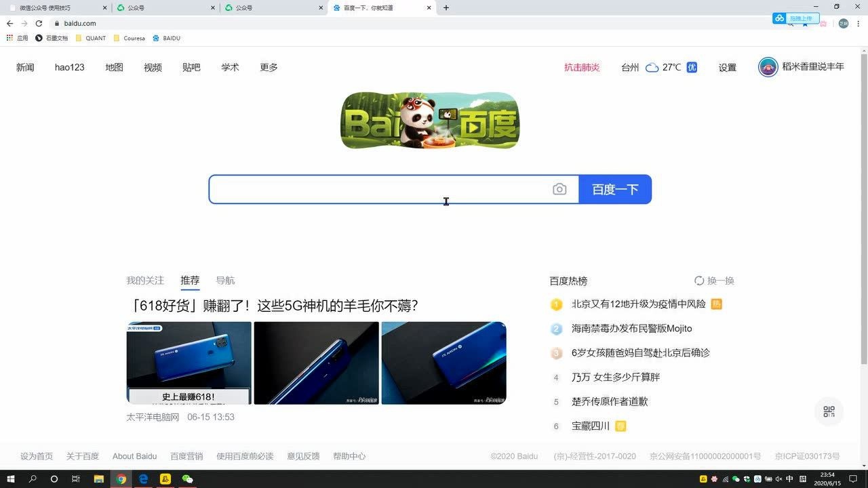Open hot item 楚乔传原作者道歉
The width and height of the screenshot is (868, 488).
point(610,402)
